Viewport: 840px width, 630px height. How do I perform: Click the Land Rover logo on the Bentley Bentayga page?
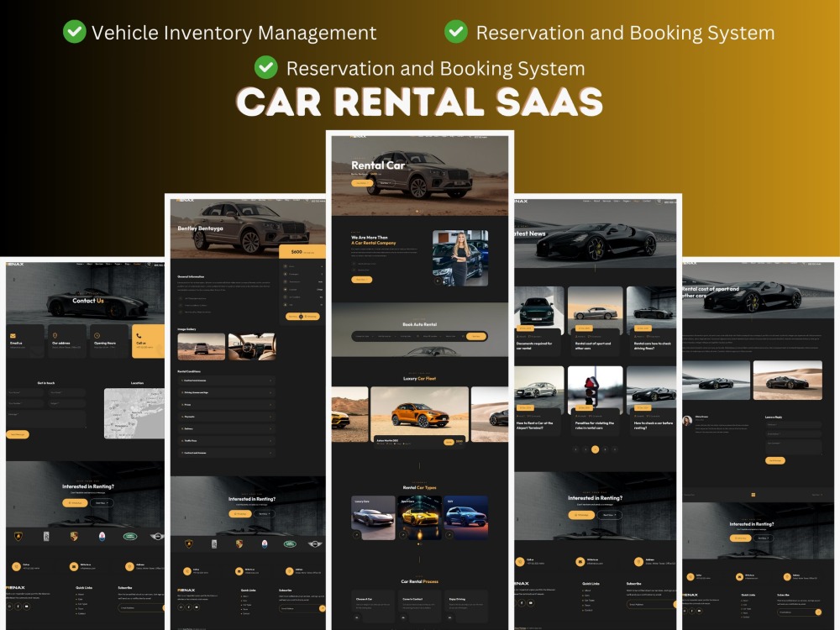tap(290, 543)
